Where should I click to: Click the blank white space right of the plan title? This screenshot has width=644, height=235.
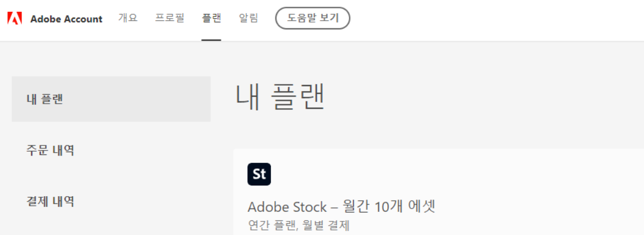(x=536, y=207)
